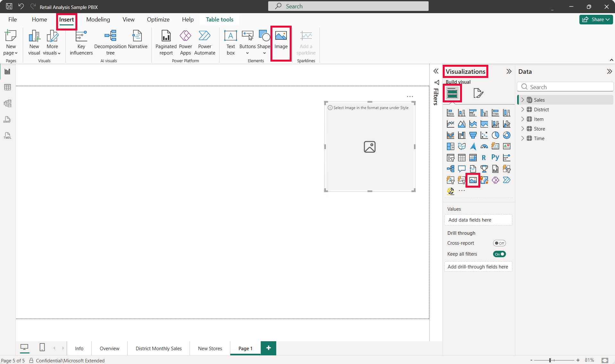Open the Format visual pane icon

point(478,93)
